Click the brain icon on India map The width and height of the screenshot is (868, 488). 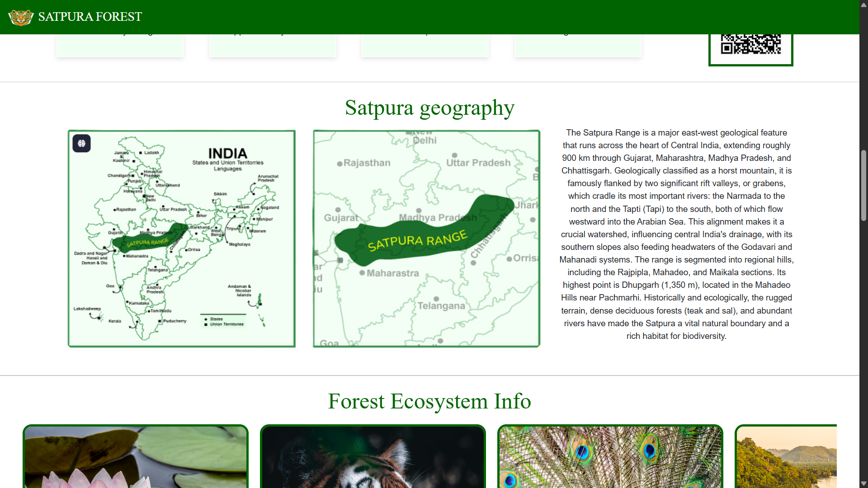tap(81, 143)
